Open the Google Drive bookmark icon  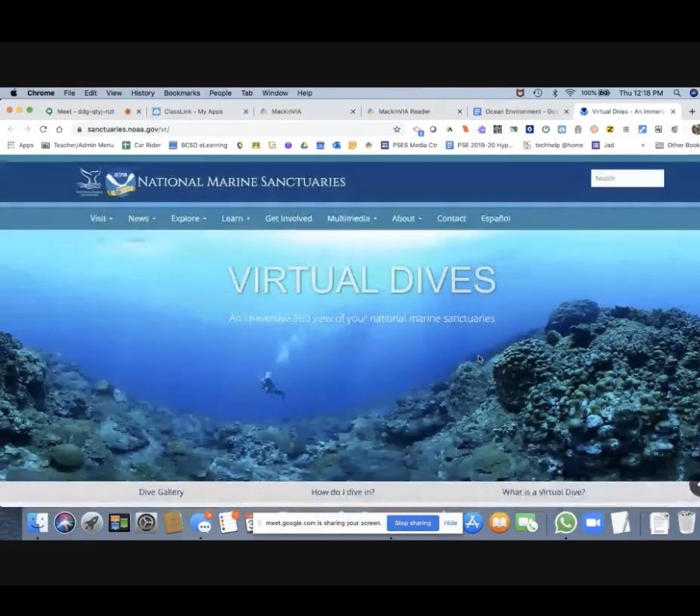pyautogui.click(x=304, y=145)
